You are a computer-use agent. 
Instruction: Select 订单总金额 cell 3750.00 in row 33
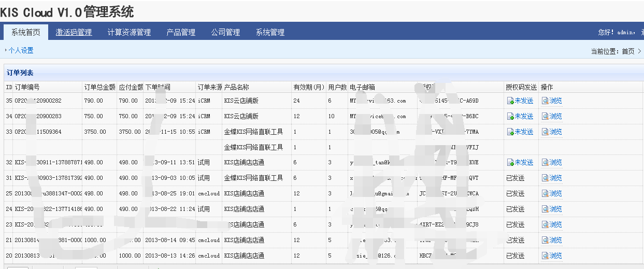95,132
